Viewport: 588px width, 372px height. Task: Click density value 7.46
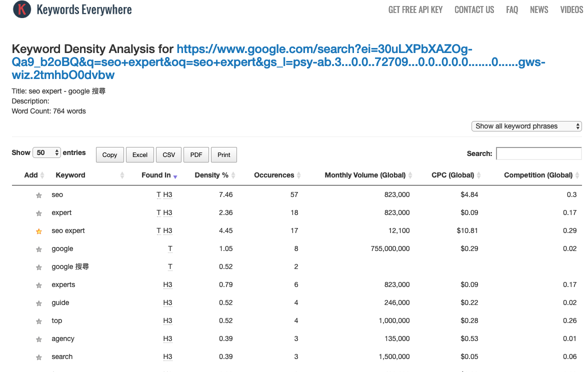226,194
